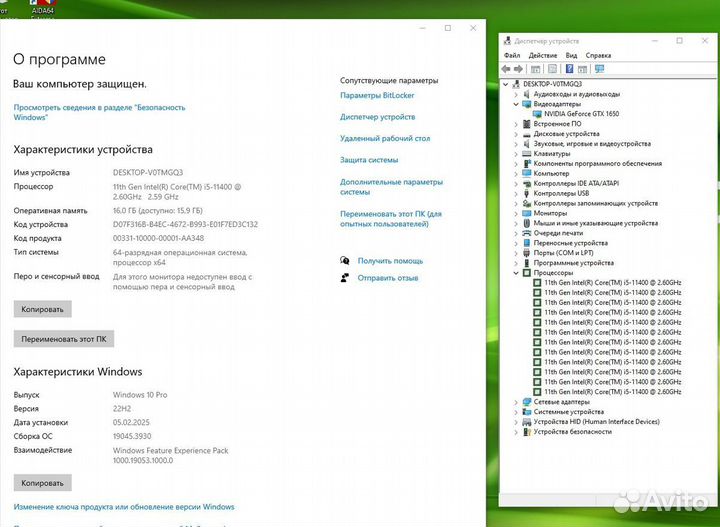The height and width of the screenshot is (527, 720).
Task: Open Параметры BitLocker link
Action: [377, 95]
